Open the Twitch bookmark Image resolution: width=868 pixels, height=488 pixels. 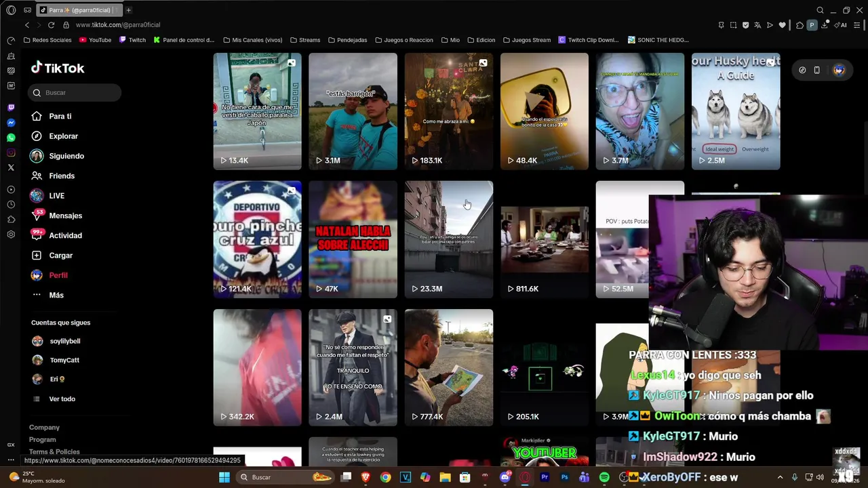(132, 40)
